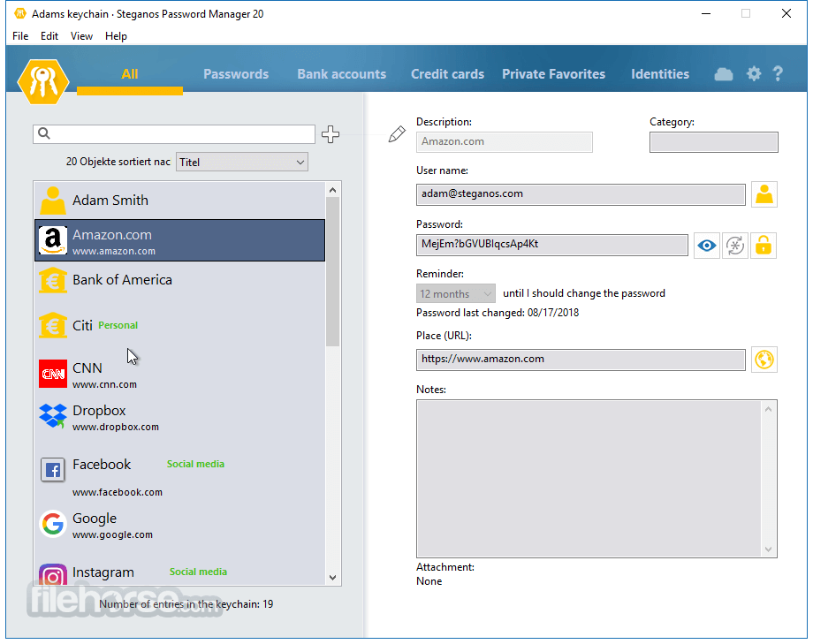The width and height of the screenshot is (813, 644).
Task: Open the Category combo box
Action: coord(713,142)
